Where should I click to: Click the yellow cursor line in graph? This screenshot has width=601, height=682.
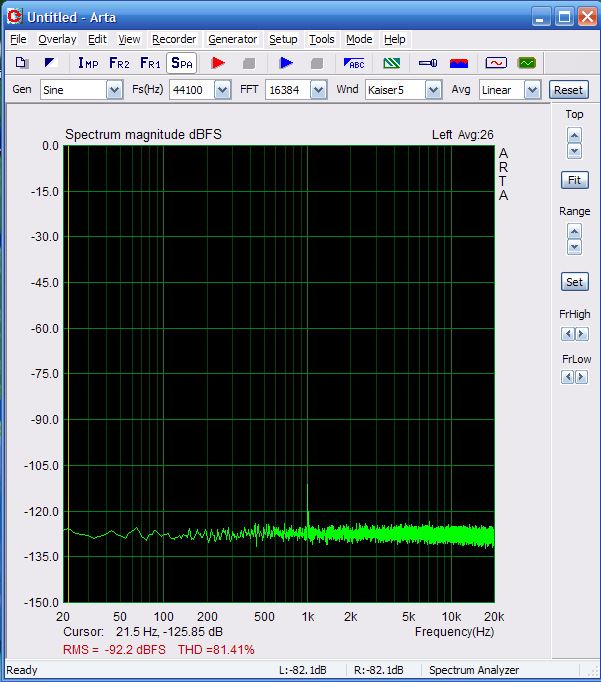coord(68,374)
